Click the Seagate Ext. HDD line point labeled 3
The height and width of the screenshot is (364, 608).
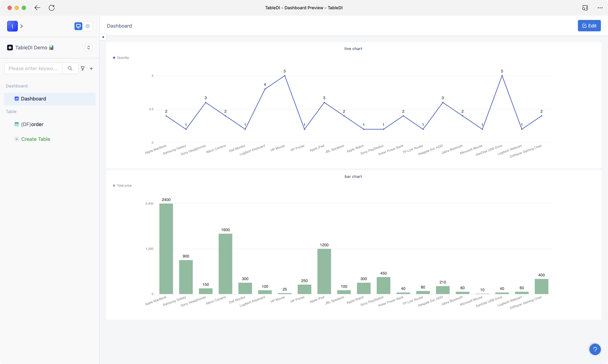pyautogui.click(x=443, y=102)
